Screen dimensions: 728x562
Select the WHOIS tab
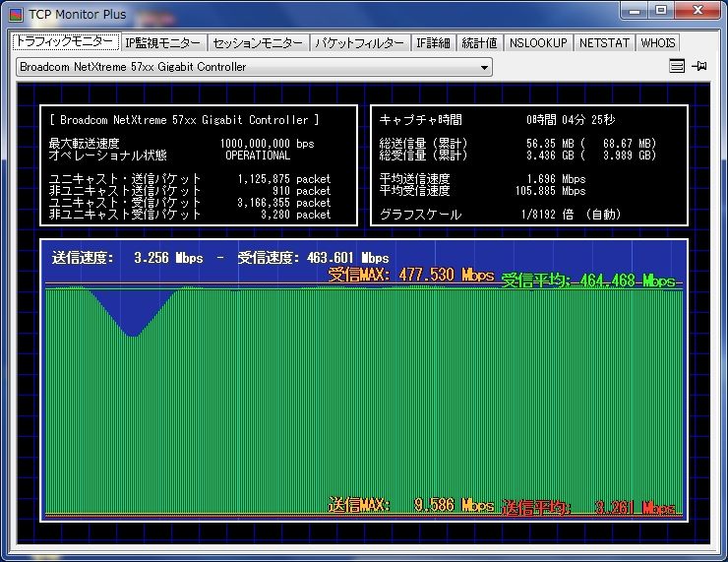658,43
